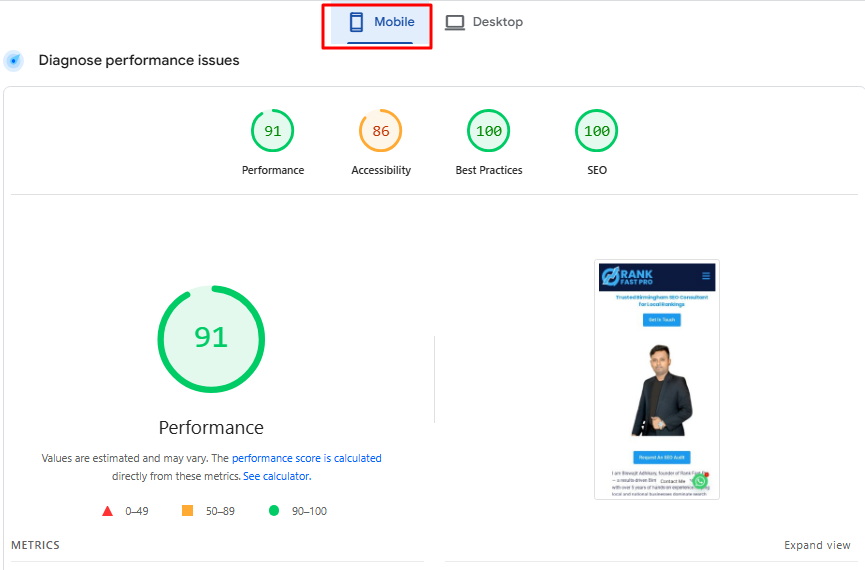Click the large Performance gauge showing 91
The height and width of the screenshot is (570, 865).
[211, 339]
